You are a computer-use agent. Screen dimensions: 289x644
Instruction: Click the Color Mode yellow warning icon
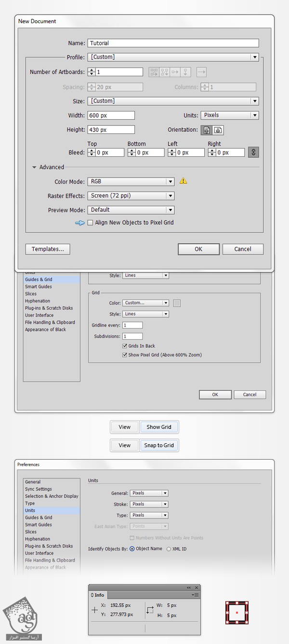tap(183, 181)
